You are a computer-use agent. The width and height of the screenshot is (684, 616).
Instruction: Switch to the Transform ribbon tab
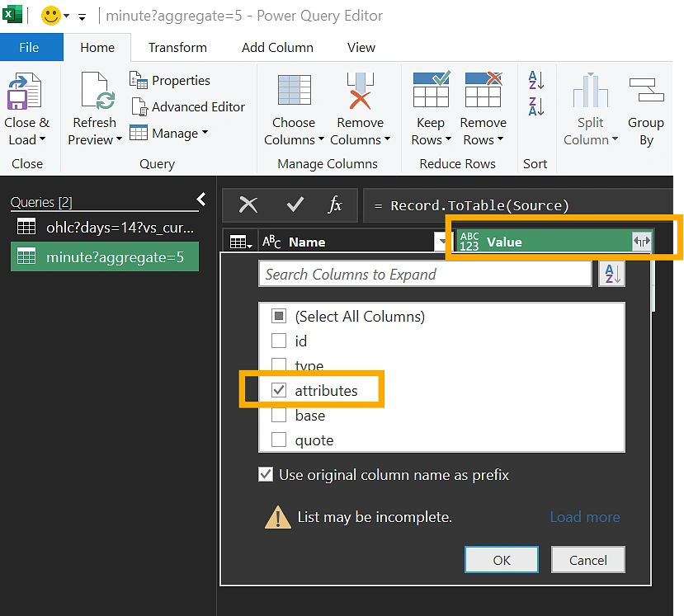(x=176, y=47)
